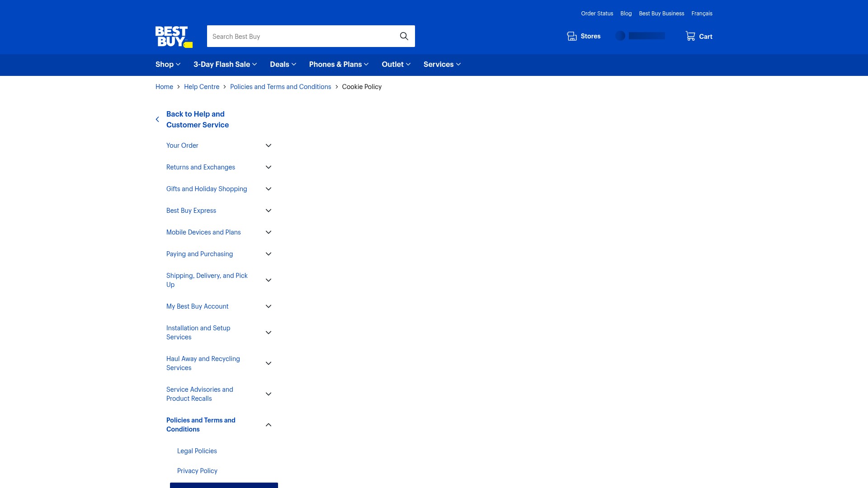This screenshot has height=488, width=868.
Task: Open the My Best Buy Account topic
Action: point(198,306)
